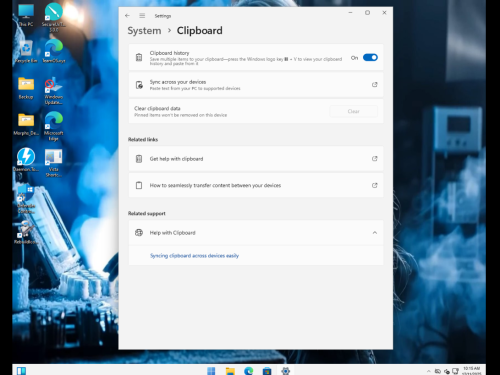Viewport: 500px width, 375px height.
Task: Launch Microsoft Edge from the taskbar
Action: pos(249,371)
